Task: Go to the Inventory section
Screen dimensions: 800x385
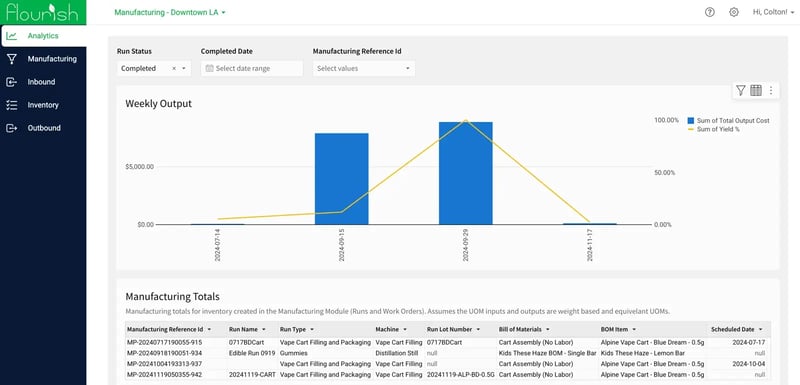Action: pyautogui.click(x=43, y=105)
